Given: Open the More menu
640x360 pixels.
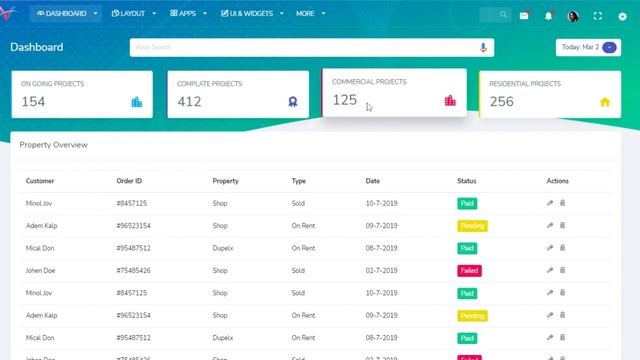Looking at the screenshot, I should 310,13.
